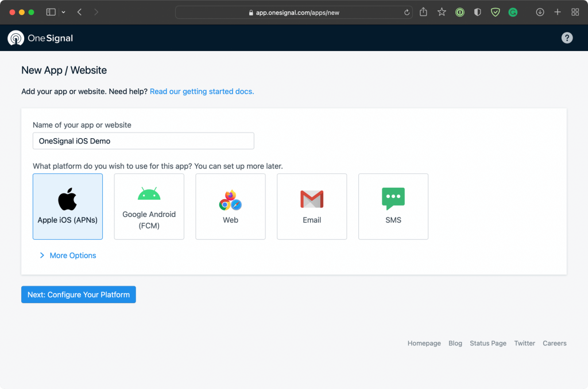Click the app name input field
The height and width of the screenshot is (389, 588).
[x=143, y=141]
